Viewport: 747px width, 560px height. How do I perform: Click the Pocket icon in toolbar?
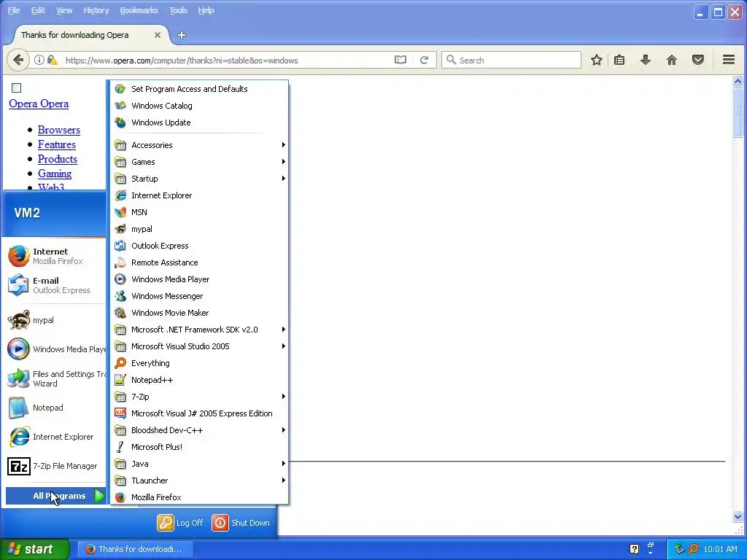click(x=698, y=60)
